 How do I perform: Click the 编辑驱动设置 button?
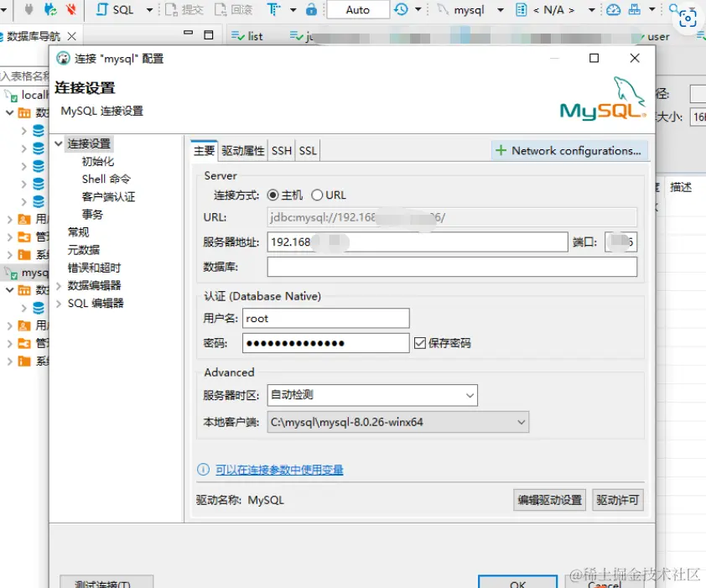click(549, 500)
